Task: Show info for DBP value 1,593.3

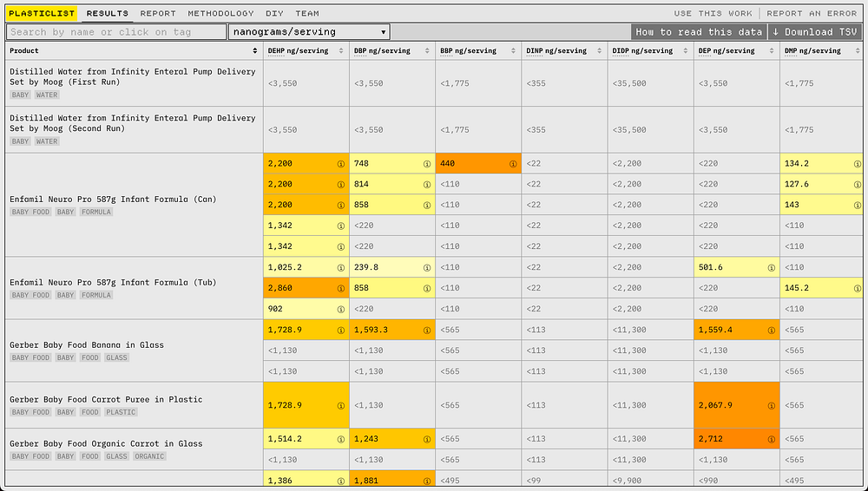Action: 427,330
